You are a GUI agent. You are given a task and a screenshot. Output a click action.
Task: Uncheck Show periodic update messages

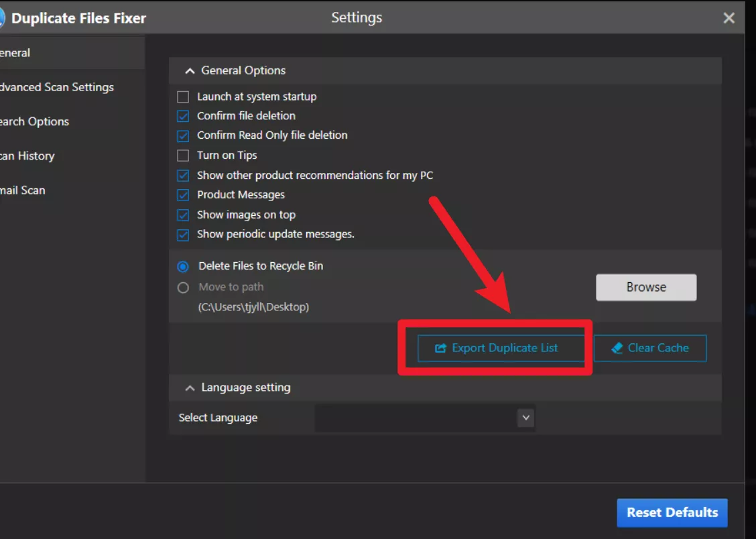pos(183,235)
